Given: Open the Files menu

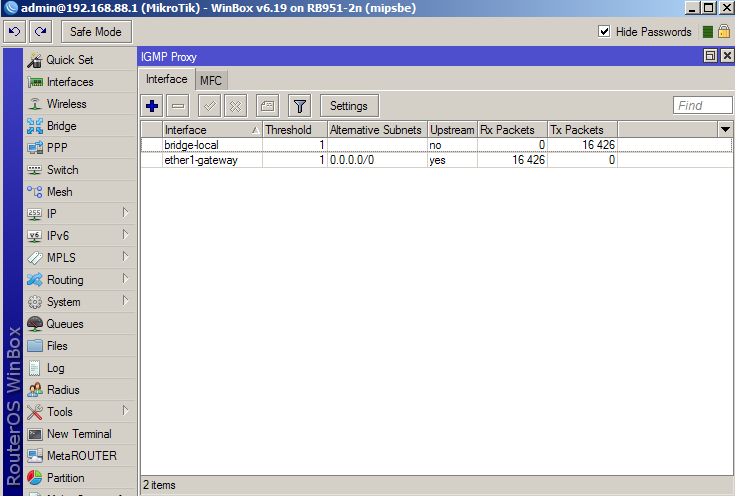Looking at the screenshot, I should pyautogui.click(x=80, y=346).
